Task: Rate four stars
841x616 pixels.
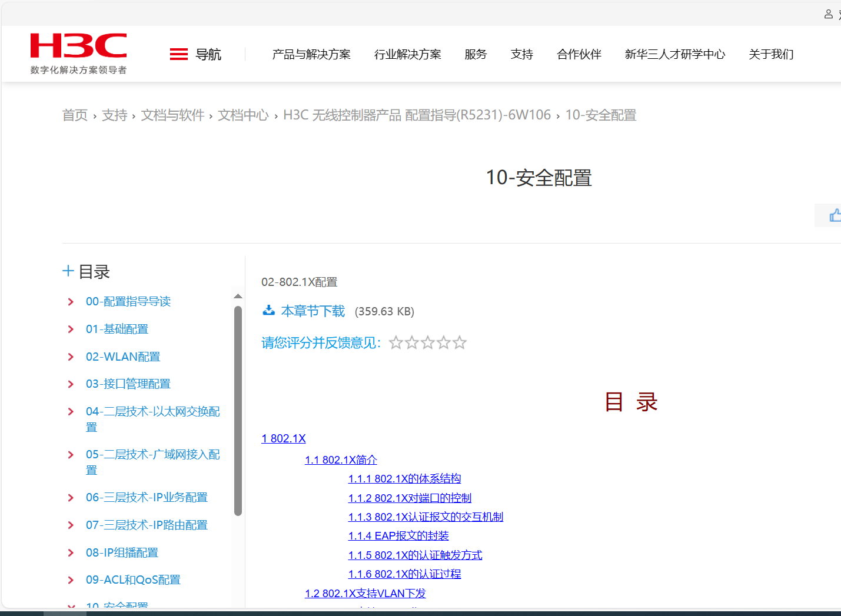Action: click(x=444, y=342)
